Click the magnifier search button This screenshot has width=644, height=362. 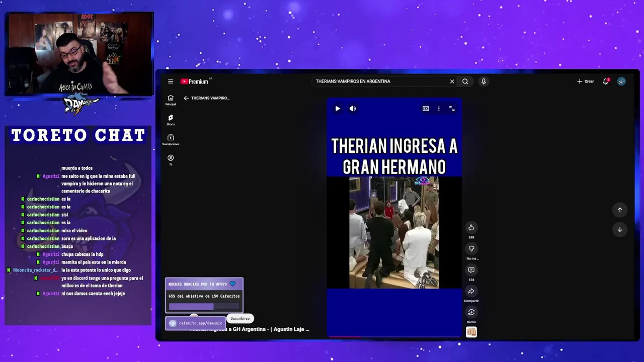[x=465, y=81]
